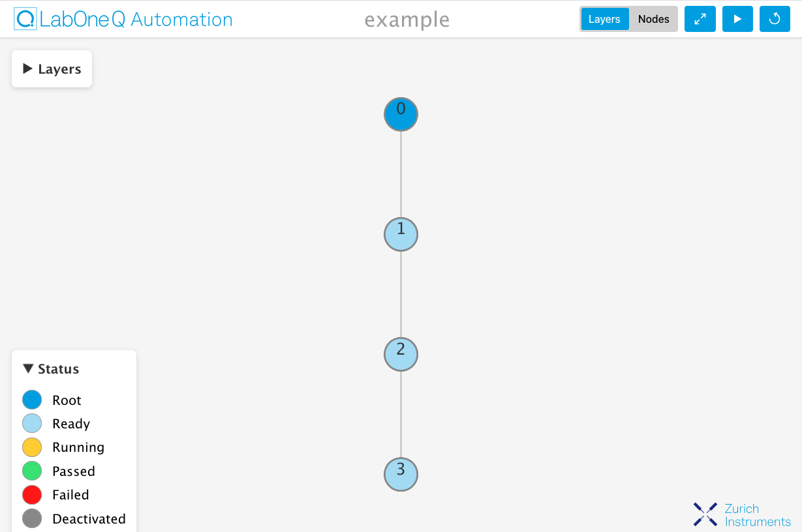Select node 1 in the graph
The width and height of the screenshot is (802, 532).
click(401, 234)
